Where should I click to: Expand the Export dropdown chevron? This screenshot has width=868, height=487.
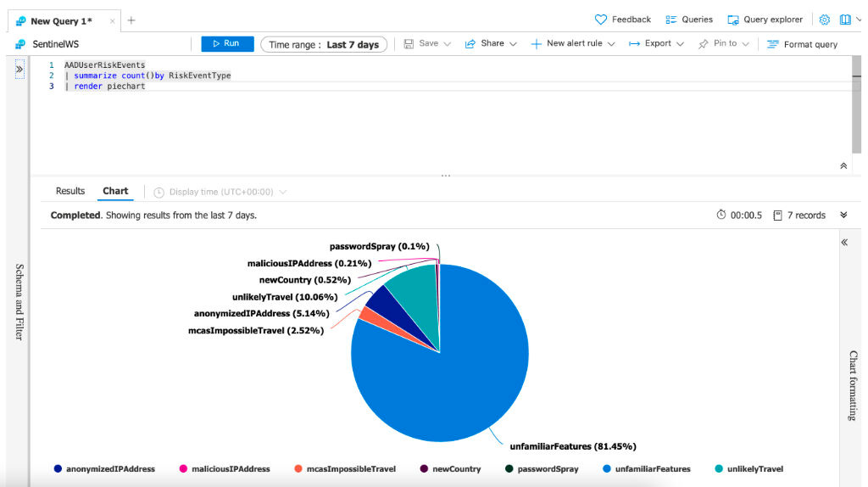(680, 44)
